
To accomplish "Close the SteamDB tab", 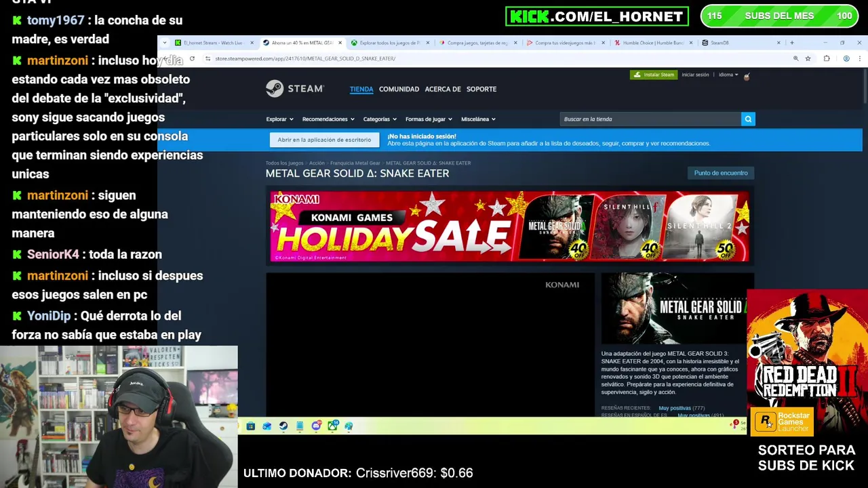I will pos(778,43).
